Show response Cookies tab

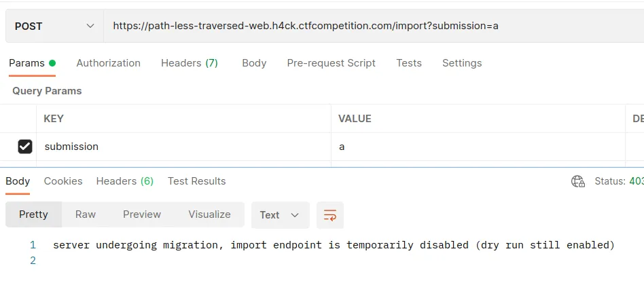coord(63,181)
